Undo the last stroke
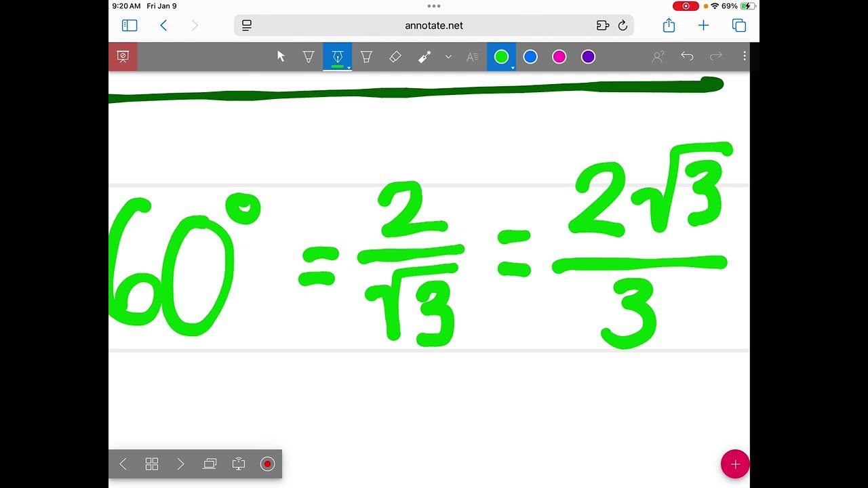Screen dimensions: 868x488 coord(687,56)
